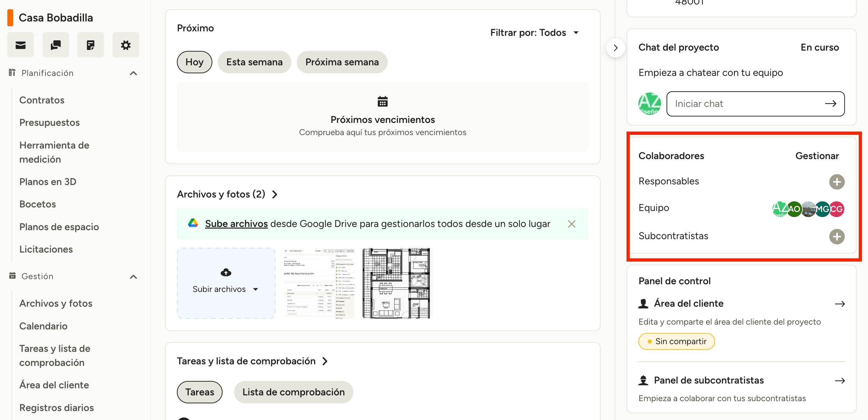Select the Esta semana filter pill

(x=254, y=62)
